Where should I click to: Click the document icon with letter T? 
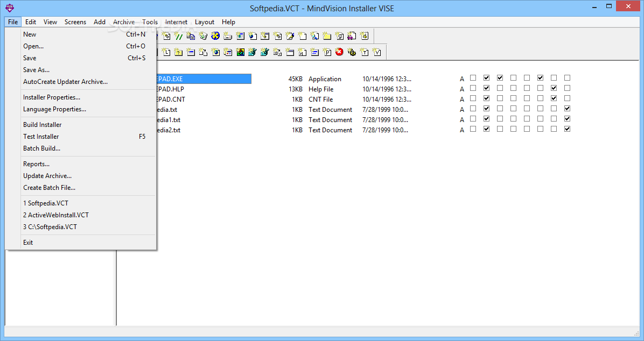click(x=365, y=52)
